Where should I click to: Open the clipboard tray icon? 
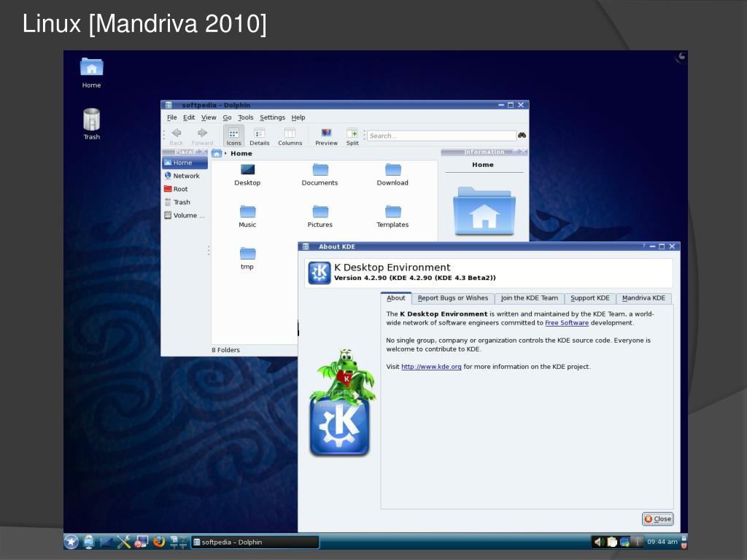(x=612, y=542)
